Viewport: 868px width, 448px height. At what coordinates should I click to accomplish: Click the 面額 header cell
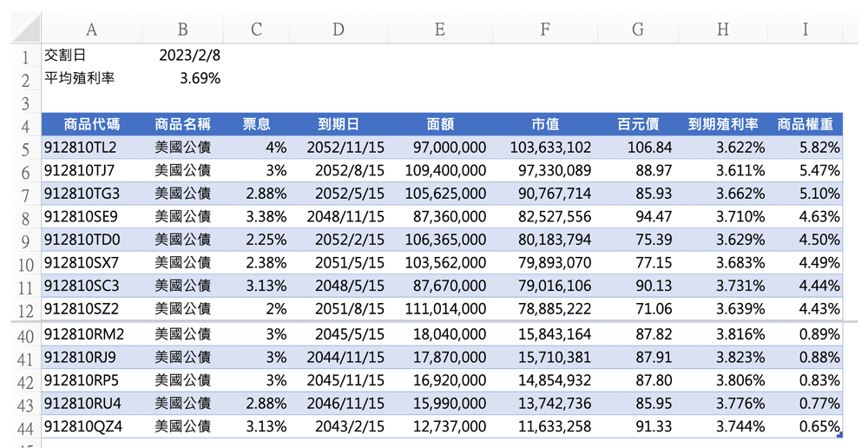pyautogui.click(x=439, y=125)
